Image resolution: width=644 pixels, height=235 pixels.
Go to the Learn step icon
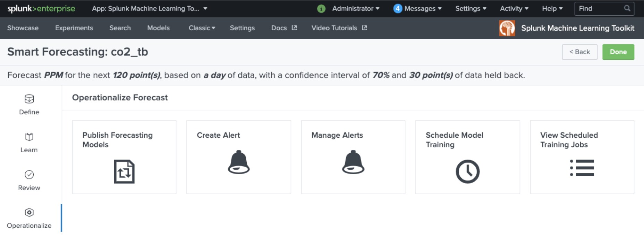(x=29, y=137)
